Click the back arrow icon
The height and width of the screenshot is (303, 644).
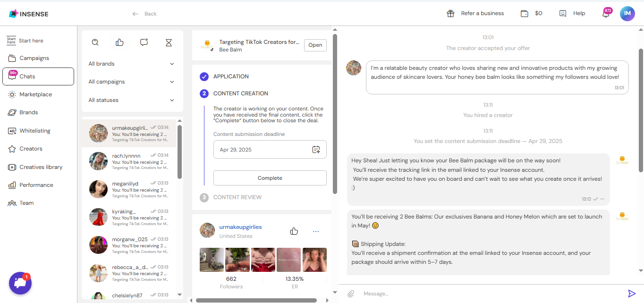[x=136, y=14]
